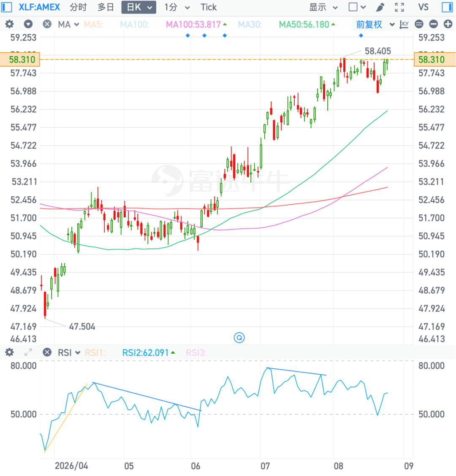Viewport: 456px width, 476px height.
Task: Click the August blue diamond event marker
Action: [361, 35]
